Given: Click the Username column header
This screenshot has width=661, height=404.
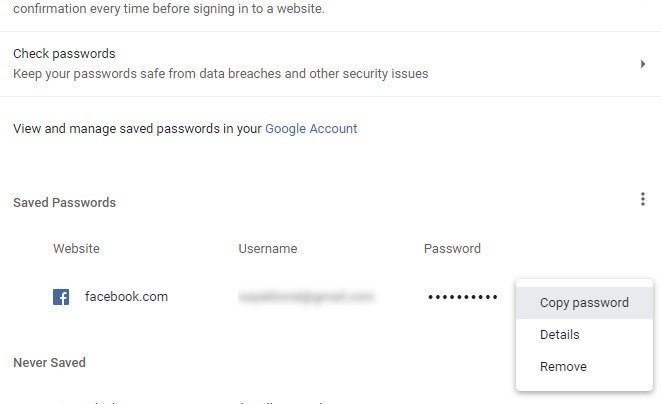Looking at the screenshot, I should click(267, 249).
